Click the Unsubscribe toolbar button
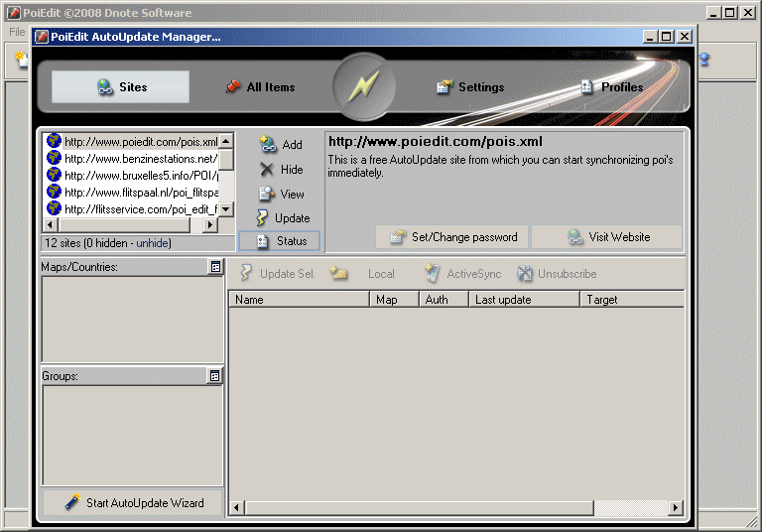Viewport: 762px width, 532px height. pyautogui.click(x=557, y=274)
